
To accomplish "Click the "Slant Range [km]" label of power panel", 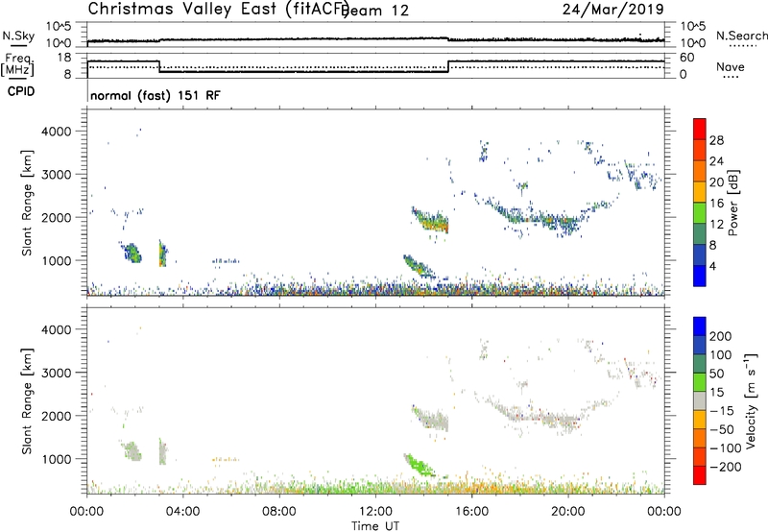I will (x=27, y=203).
